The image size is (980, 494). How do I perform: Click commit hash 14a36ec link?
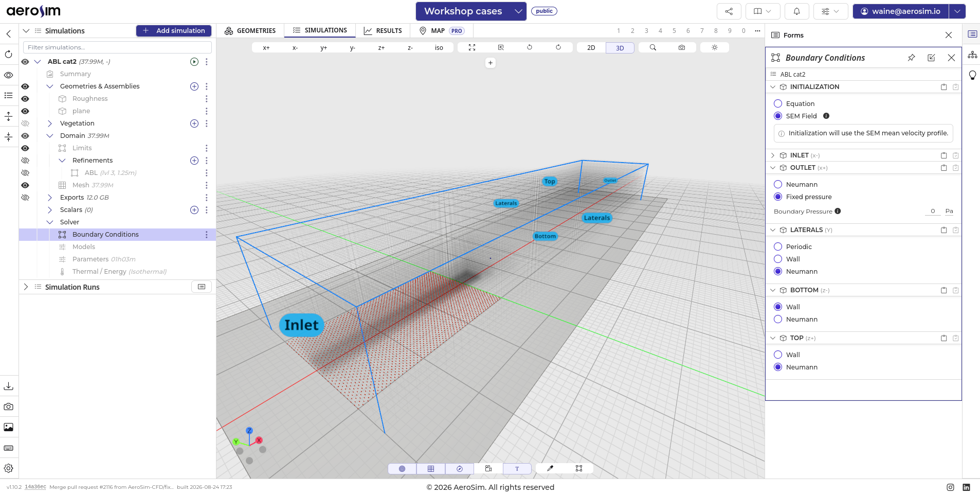click(35, 487)
